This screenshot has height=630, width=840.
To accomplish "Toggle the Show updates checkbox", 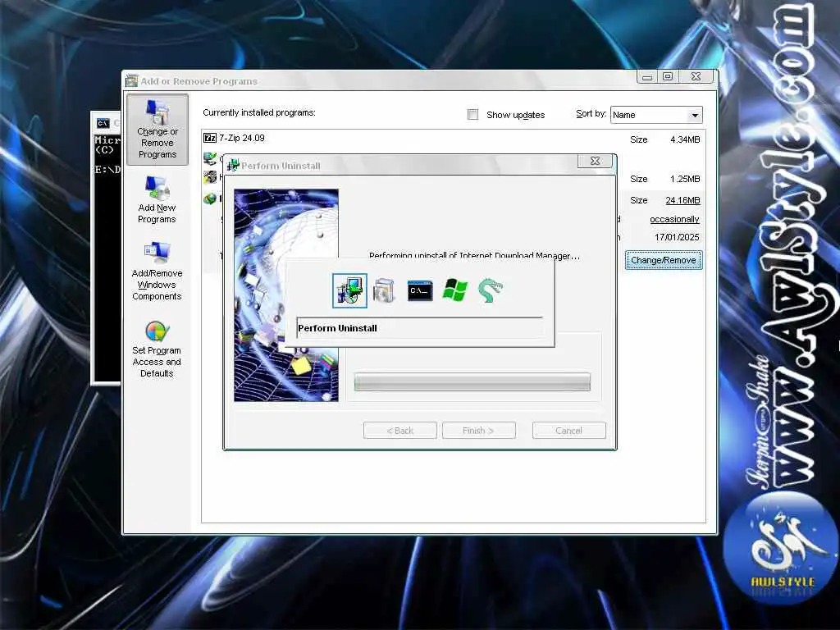I will coord(472,114).
